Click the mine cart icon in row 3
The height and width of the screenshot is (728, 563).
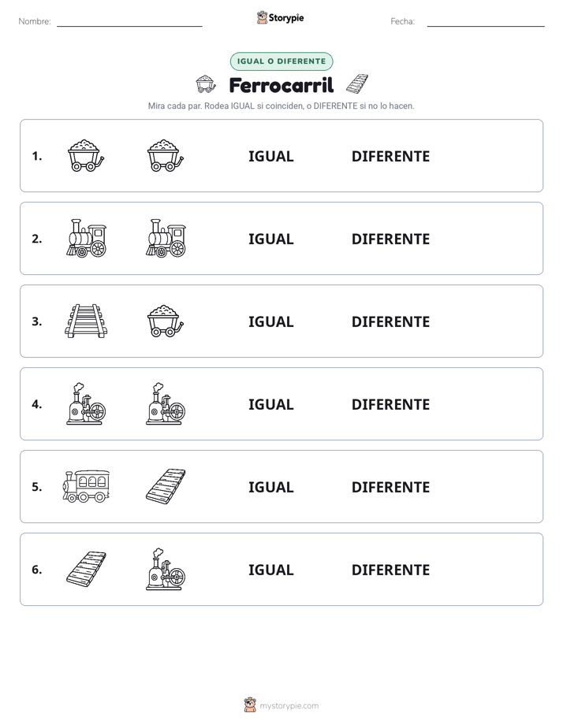[166, 321]
